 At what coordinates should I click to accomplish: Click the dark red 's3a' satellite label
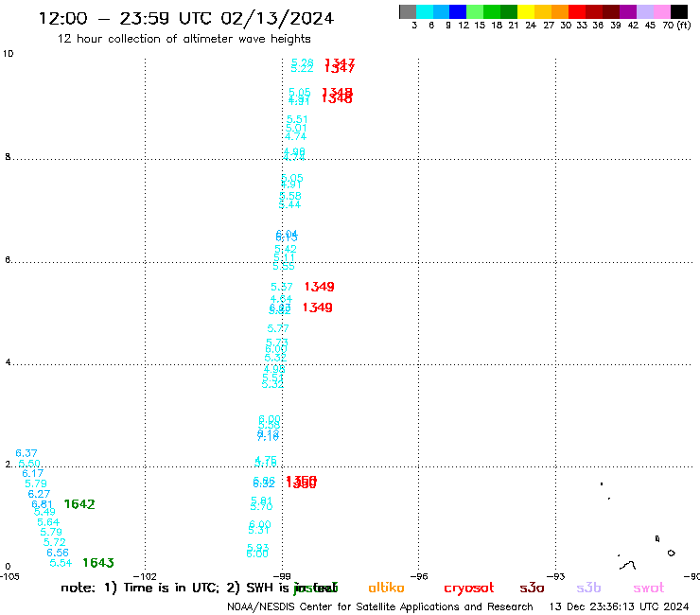point(532,589)
